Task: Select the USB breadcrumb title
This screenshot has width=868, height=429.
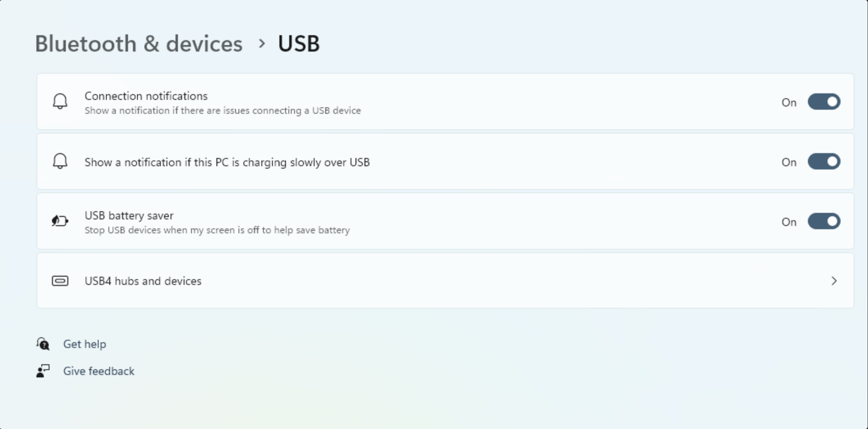Action: pos(299,43)
